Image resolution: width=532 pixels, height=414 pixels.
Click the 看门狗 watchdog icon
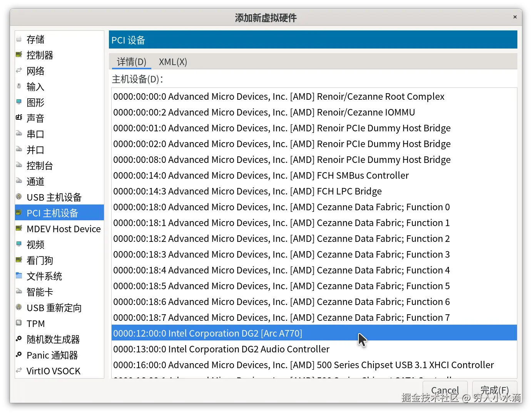click(x=19, y=260)
